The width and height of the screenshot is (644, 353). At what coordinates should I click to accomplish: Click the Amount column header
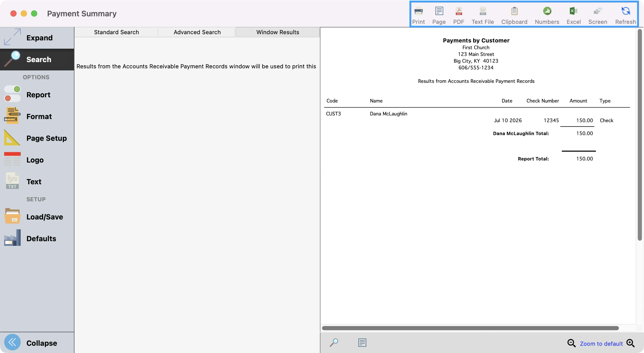pyautogui.click(x=578, y=101)
